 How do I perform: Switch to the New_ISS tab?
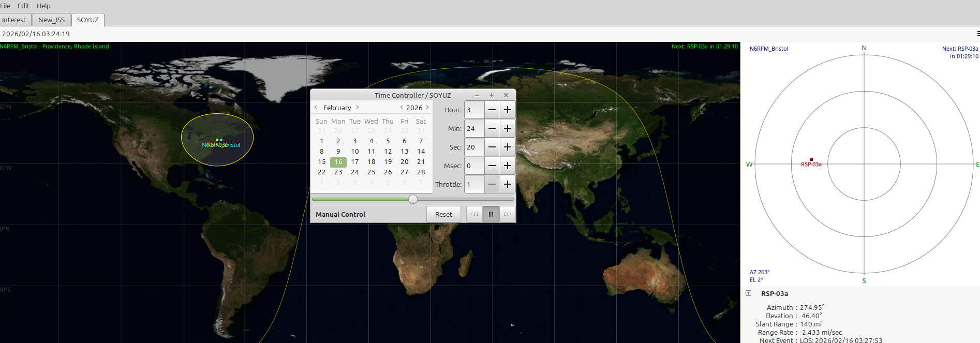pos(51,20)
